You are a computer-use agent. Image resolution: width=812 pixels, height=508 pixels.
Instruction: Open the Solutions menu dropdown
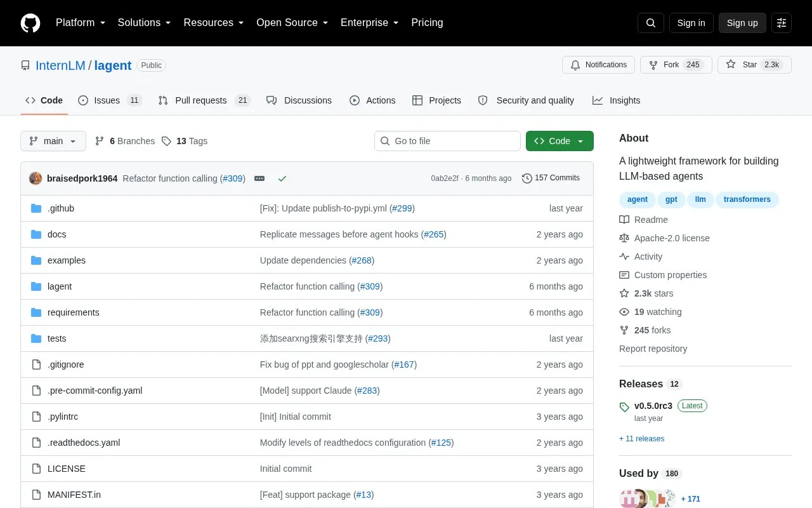click(144, 23)
